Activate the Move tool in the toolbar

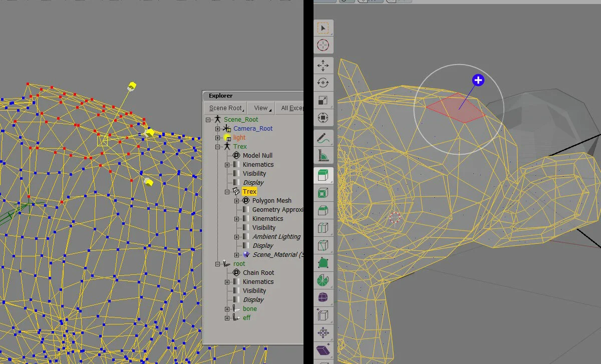coord(324,65)
